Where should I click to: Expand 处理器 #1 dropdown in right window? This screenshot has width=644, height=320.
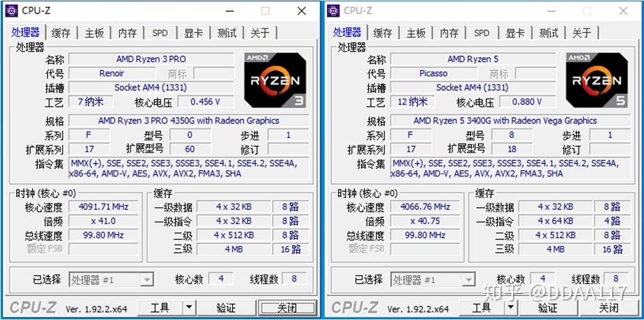(468, 280)
